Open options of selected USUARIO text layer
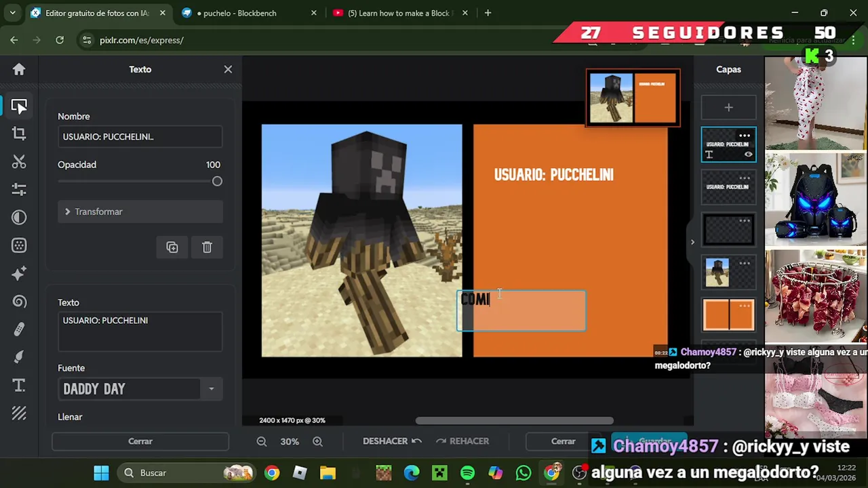 pos(745,136)
